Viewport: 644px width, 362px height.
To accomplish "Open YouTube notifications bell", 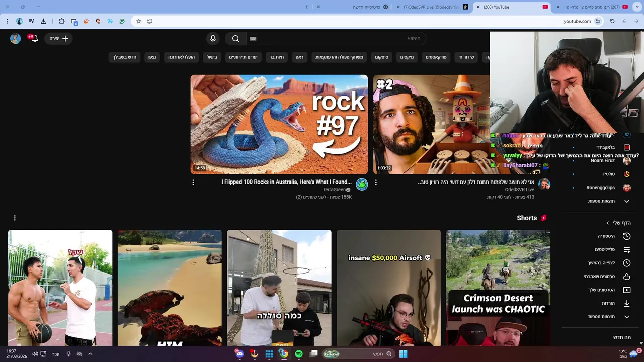I will coord(34,39).
